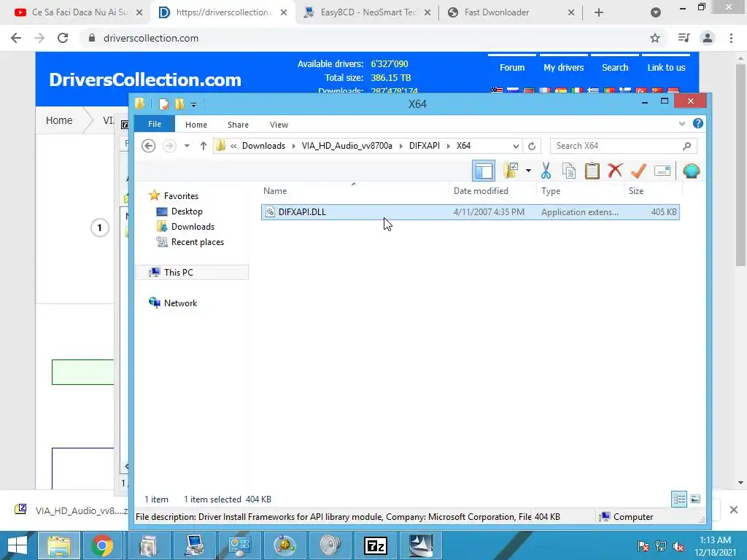
Task: Open the Share ribbon tab
Action: (x=238, y=124)
